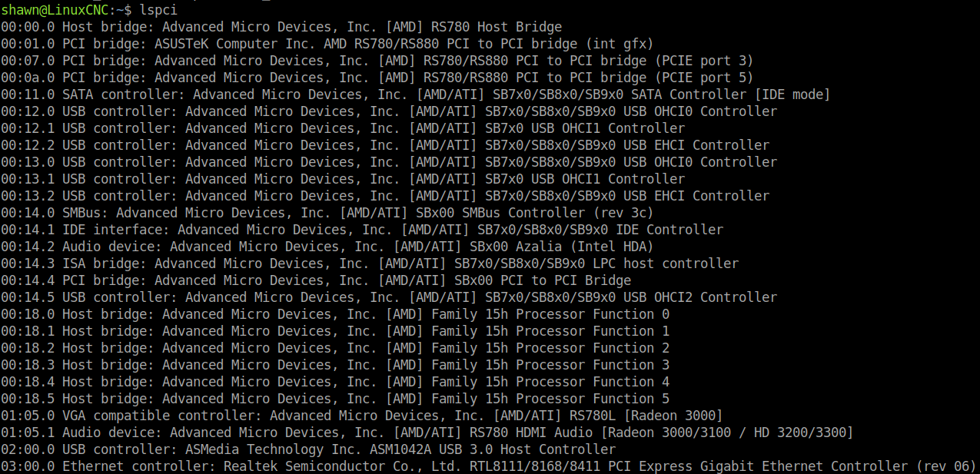Screen dimensions: 980x474
Task: Click the Processor Function 5 line
Action: (x=335, y=399)
